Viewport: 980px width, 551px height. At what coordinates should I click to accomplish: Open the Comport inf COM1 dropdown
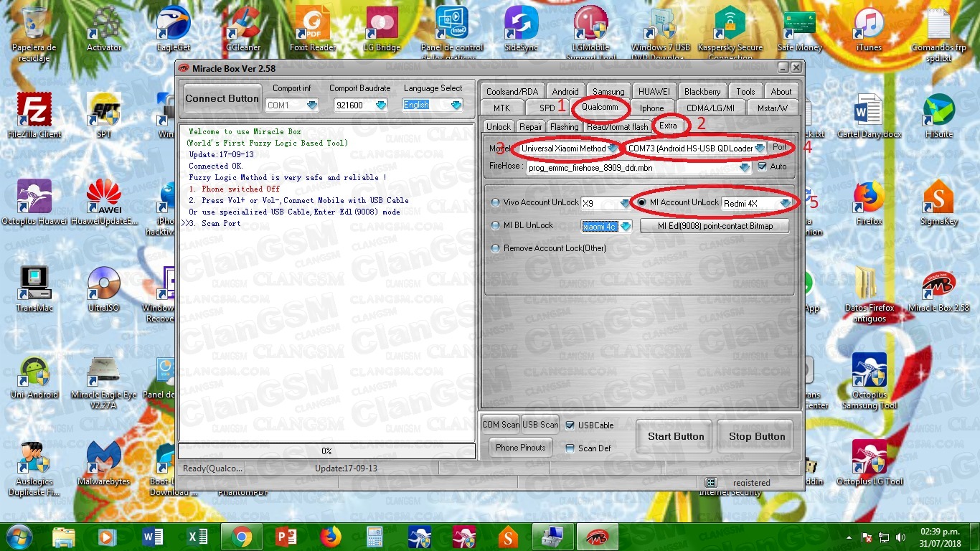pyautogui.click(x=311, y=105)
